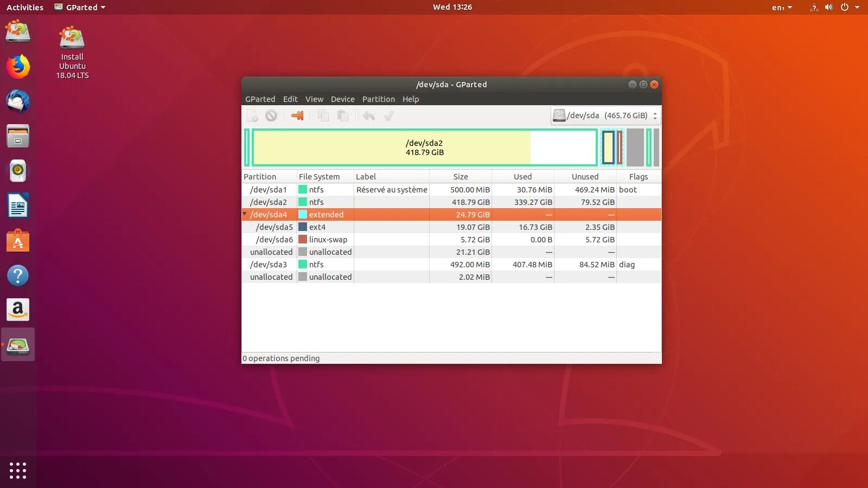Open Ubuntu Software from the dock
This screenshot has height=488, width=868.
click(18, 240)
